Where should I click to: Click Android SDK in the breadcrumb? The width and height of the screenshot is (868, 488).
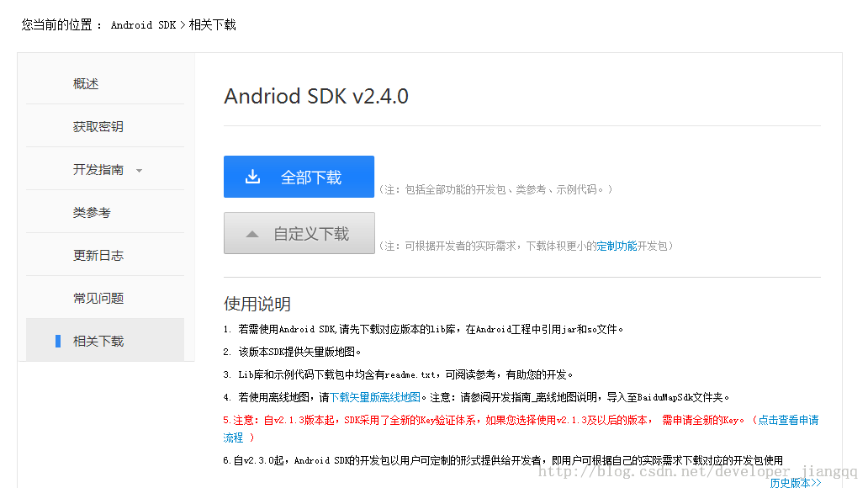(x=143, y=25)
